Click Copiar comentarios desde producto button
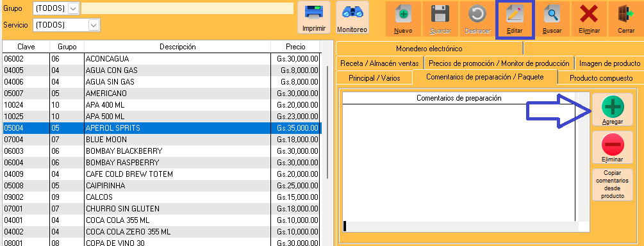Image resolution: width=644 pixels, height=246 pixels. pos(613,184)
